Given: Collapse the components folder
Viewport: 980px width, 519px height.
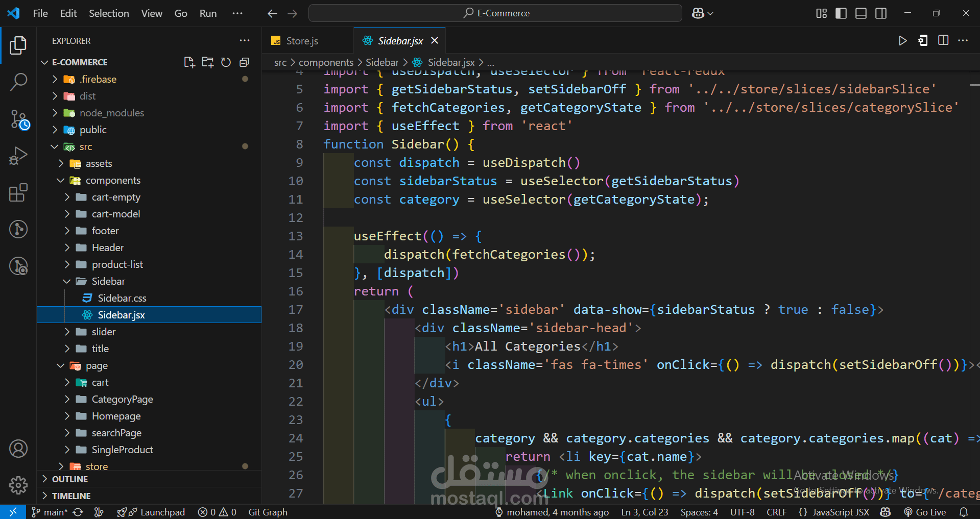Looking at the screenshot, I should coord(149,180).
